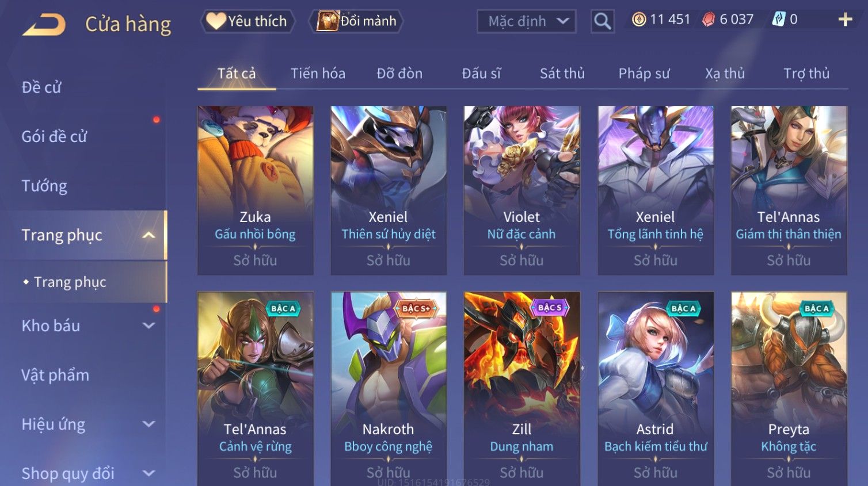Click the plus icon to add currency
This screenshot has width=868, height=486.
[845, 20]
